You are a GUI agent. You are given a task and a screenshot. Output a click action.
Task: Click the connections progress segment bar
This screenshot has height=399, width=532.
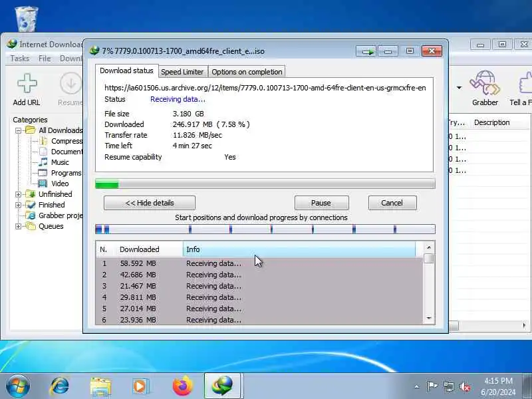(x=265, y=229)
